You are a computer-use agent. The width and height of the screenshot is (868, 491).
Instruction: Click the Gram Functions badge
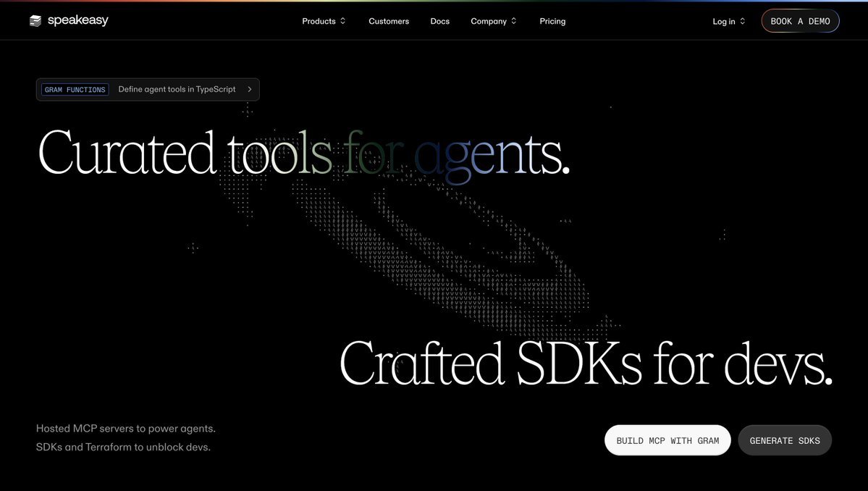[x=75, y=90]
